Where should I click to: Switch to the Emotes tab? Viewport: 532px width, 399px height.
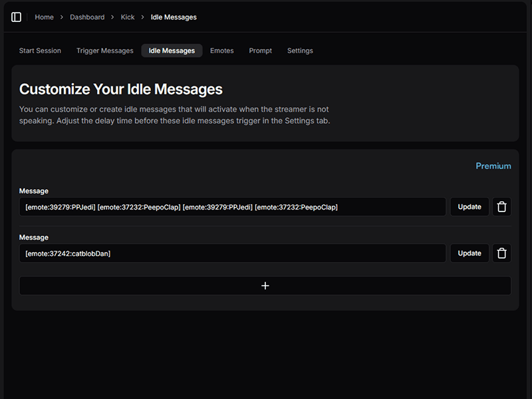221,51
